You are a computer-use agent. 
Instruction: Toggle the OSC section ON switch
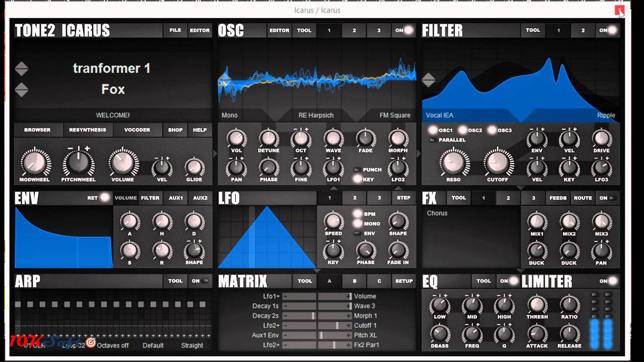coord(404,30)
